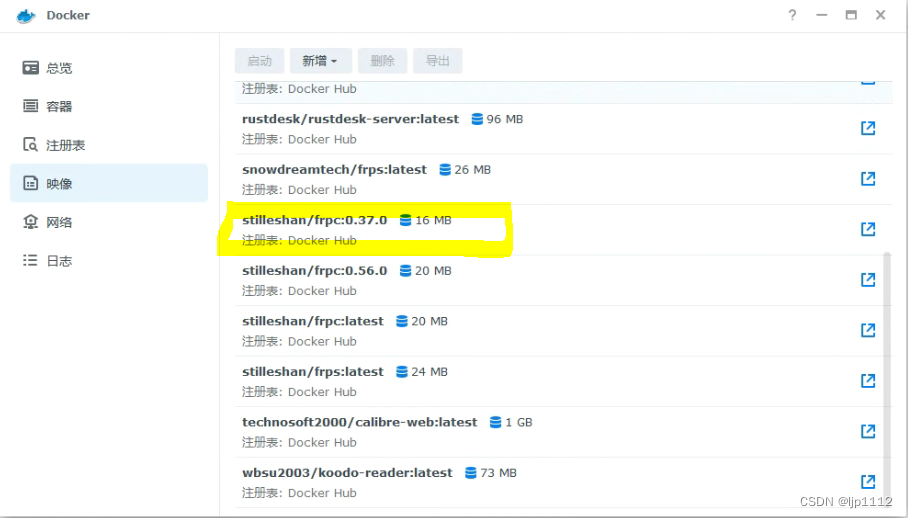The width and height of the screenshot is (908, 518).
Task: Select wbsu2003/koodo-reader:latest image
Action: pos(563,483)
